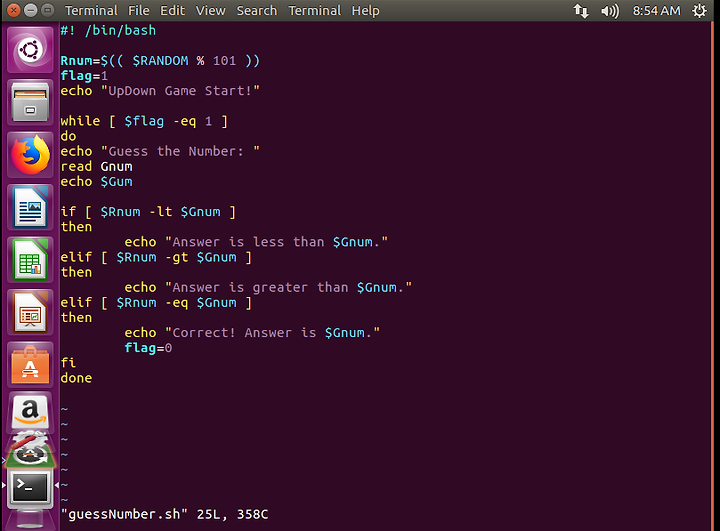Open the Amazon launcher icon
The image size is (720, 531).
click(30, 411)
